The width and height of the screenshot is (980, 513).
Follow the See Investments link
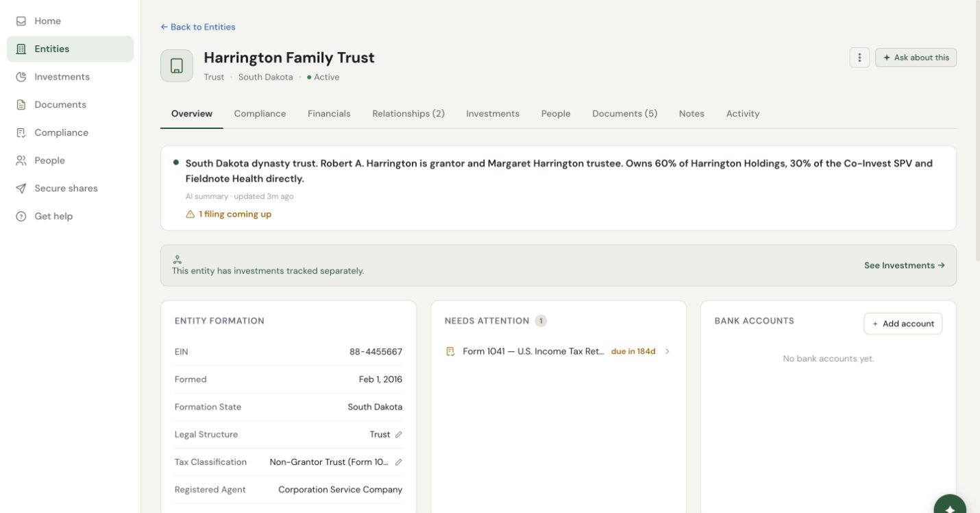(905, 265)
